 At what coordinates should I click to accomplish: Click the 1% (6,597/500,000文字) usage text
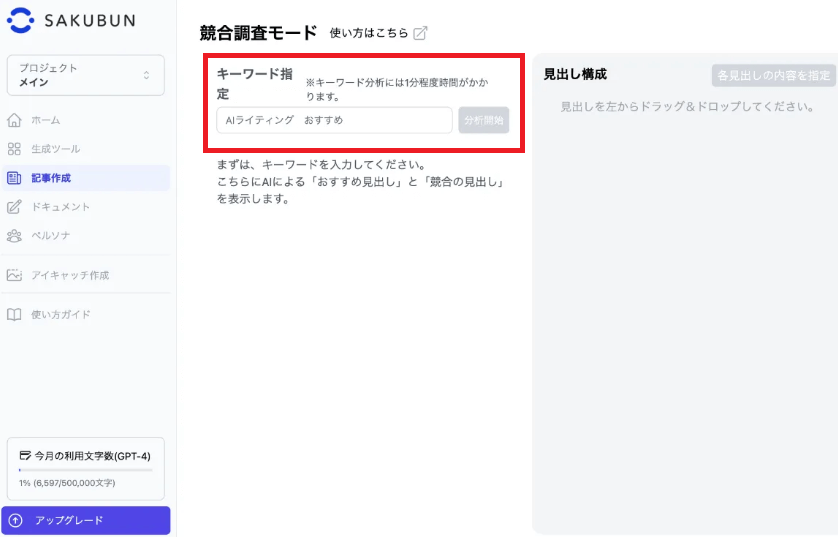tap(67, 483)
